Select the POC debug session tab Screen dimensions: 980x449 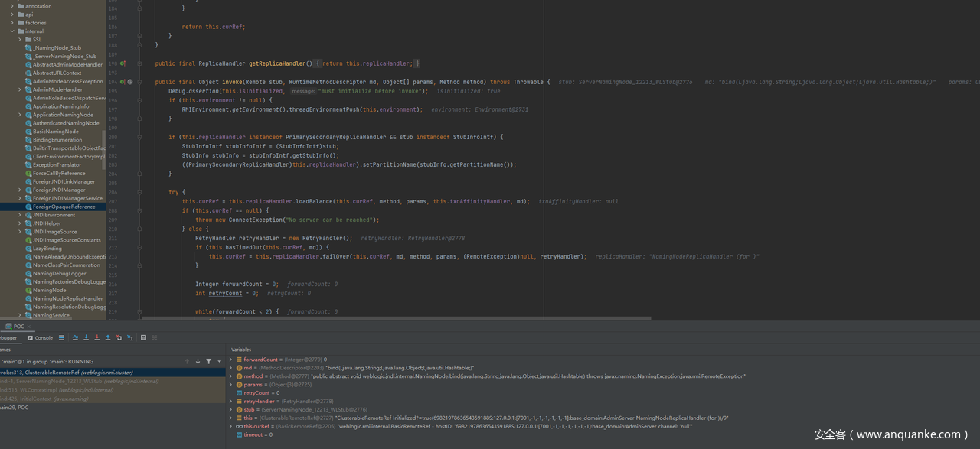click(x=15, y=327)
